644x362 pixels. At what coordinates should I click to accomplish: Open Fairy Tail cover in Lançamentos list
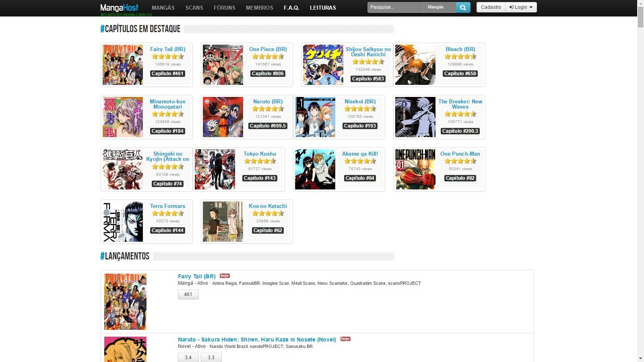point(125,302)
